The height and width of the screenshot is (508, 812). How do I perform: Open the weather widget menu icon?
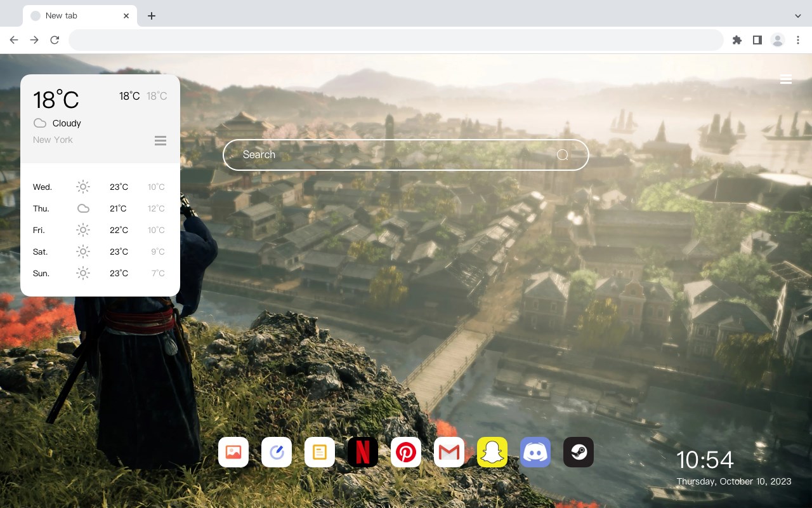coord(160,140)
